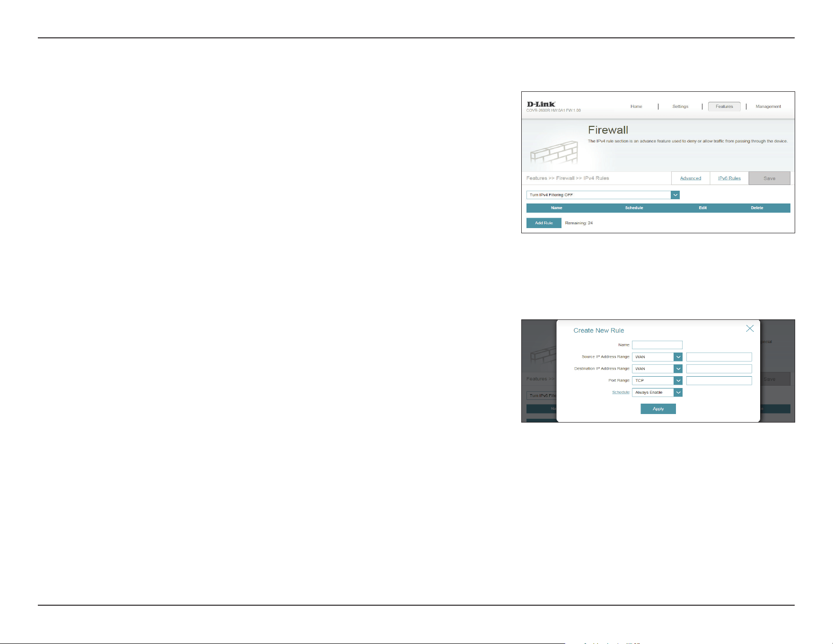Viewport: 833px width, 644px height.
Task: Click the Advanced link
Action: tap(691, 178)
